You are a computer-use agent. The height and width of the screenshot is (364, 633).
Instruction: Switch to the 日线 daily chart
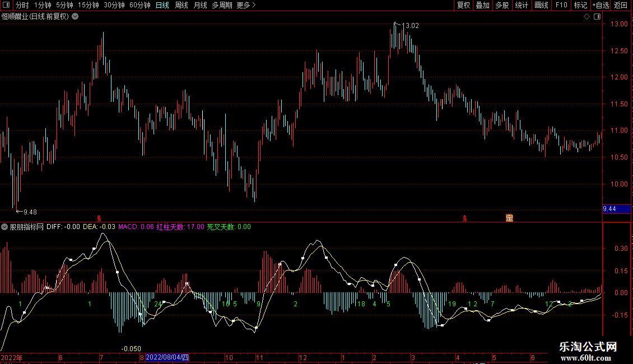coord(162,5)
